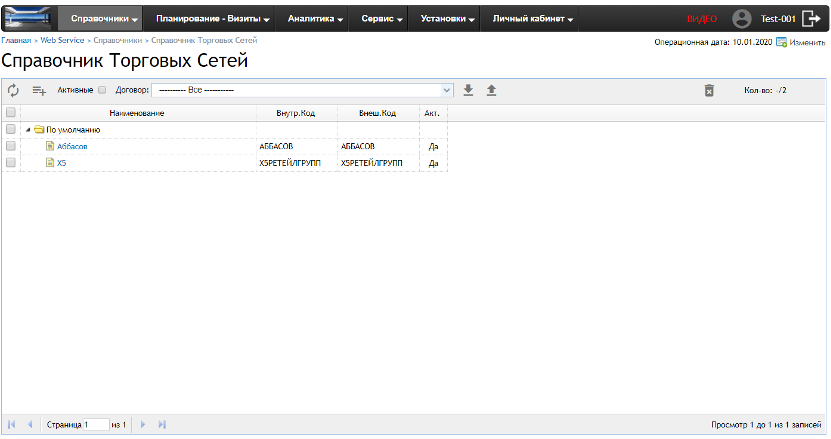The image size is (831, 439).
Task: Sort by Наименование column header
Action: tap(137, 113)
